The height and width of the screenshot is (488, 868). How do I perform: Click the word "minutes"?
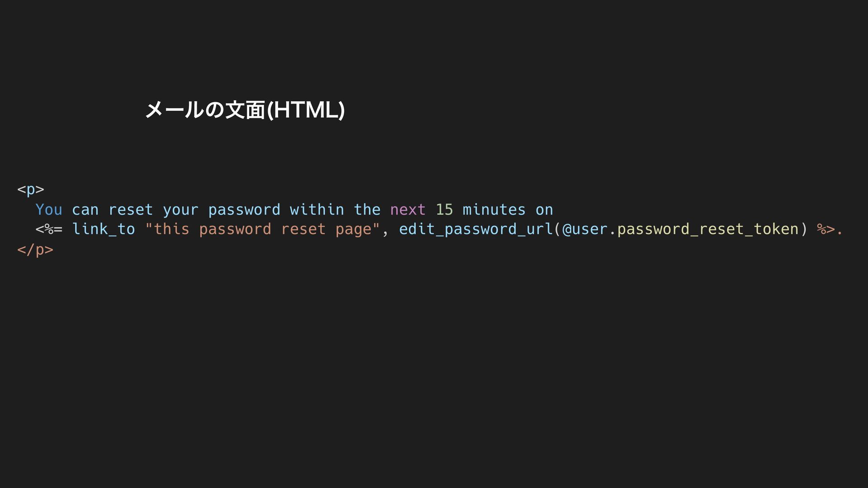[x=494, y=210]
